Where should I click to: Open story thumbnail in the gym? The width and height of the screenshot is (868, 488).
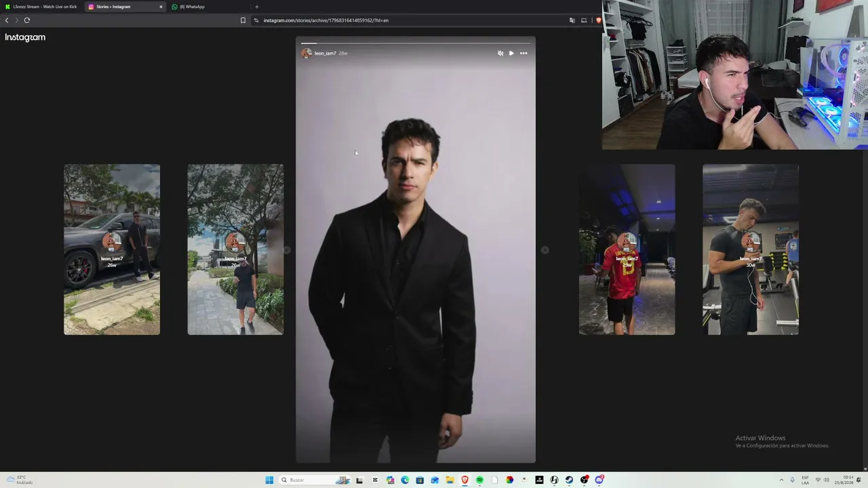751,249
